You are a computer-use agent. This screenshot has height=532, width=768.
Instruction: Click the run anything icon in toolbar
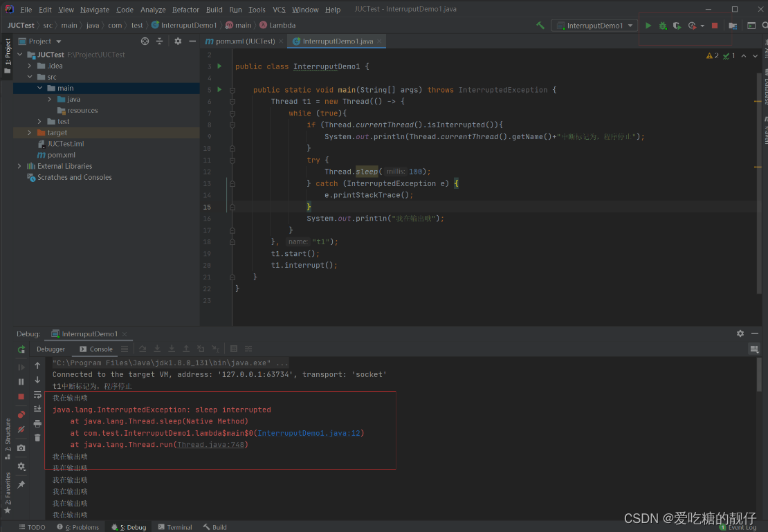point(751,26)
